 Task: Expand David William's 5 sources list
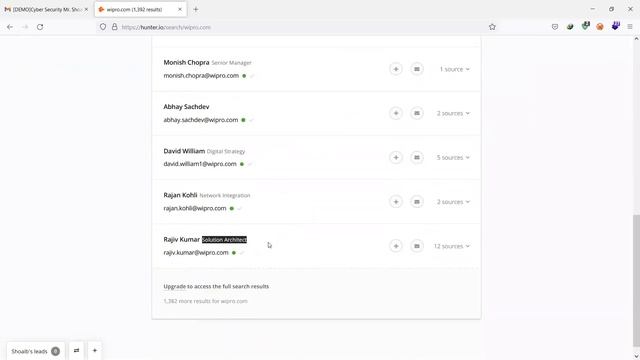pyautogui.click(x=453, y=158)
